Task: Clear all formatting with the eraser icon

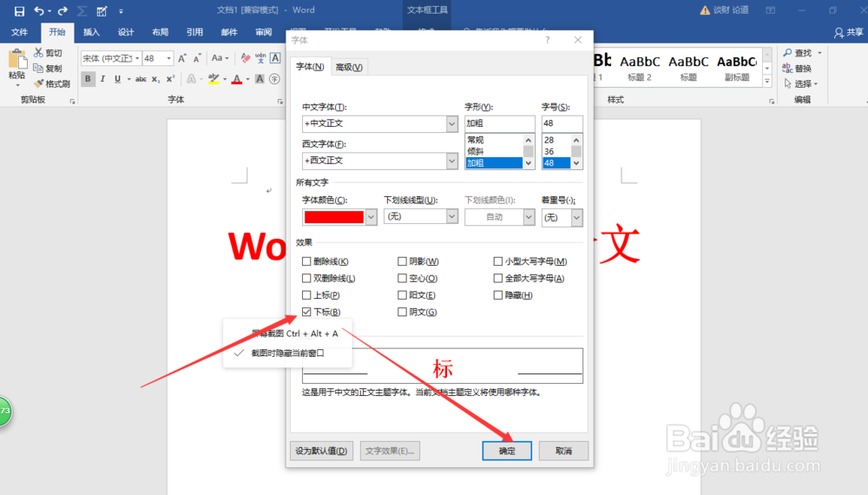Action: click(x=246, y=58)
